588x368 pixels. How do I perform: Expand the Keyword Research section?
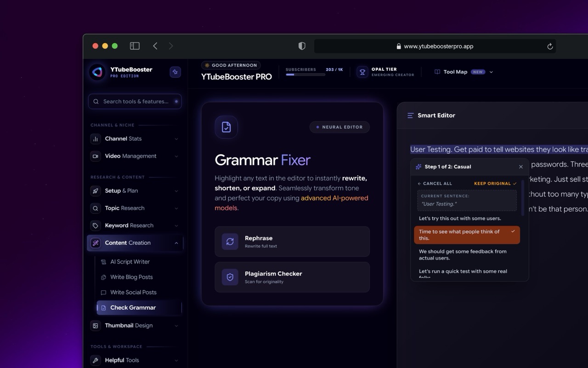point(176,226)
